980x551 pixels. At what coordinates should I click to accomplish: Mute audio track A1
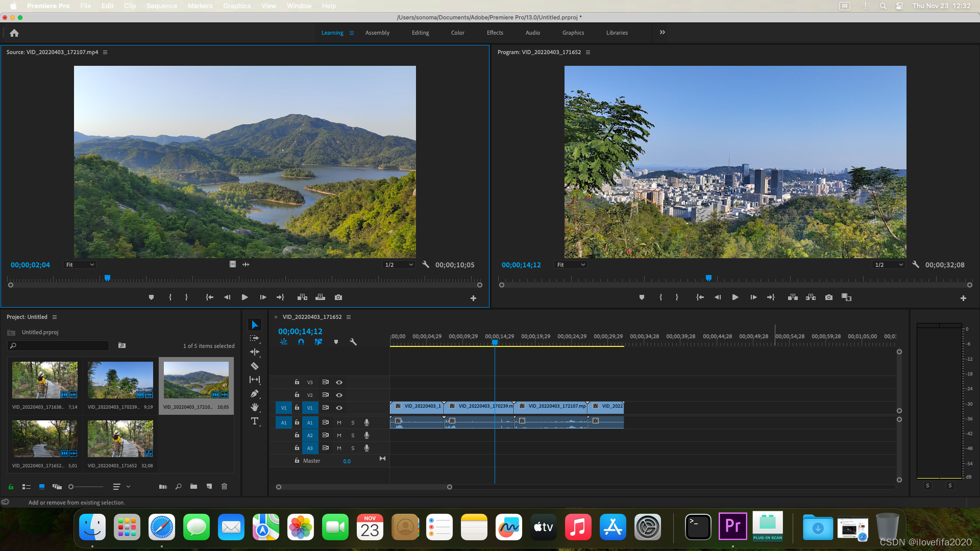[339, 422]
